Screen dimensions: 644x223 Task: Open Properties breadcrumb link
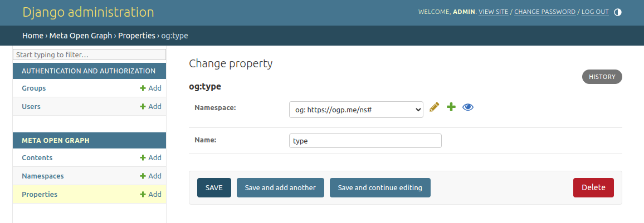pyautogui.click(x=137, y=36)
